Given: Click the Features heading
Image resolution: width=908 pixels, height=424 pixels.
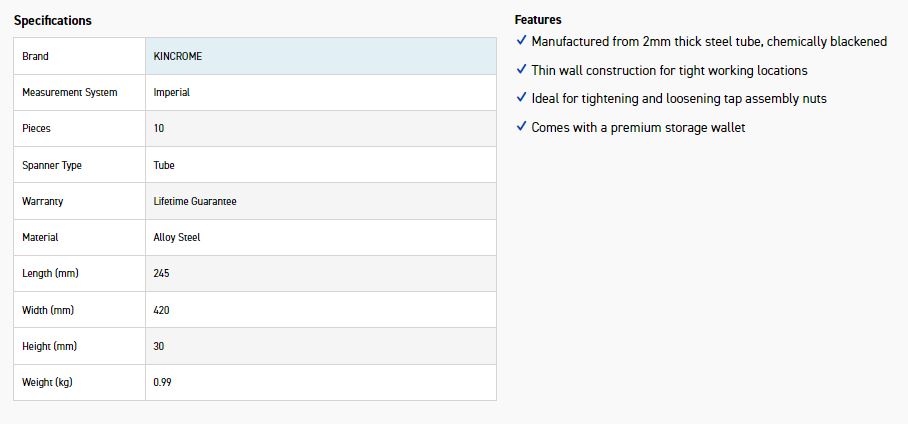Looking at the screenshot, I should (538, 20).
